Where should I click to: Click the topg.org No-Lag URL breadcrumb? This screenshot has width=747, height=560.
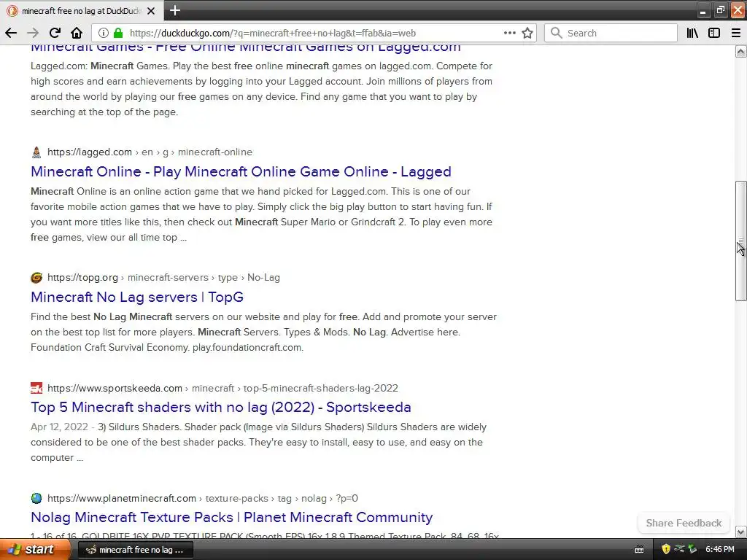[163, 278]
